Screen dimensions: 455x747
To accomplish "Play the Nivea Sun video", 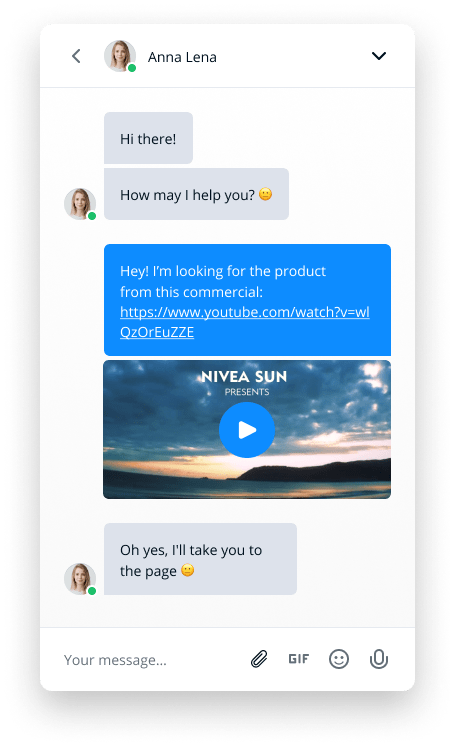I will point(247,430).
